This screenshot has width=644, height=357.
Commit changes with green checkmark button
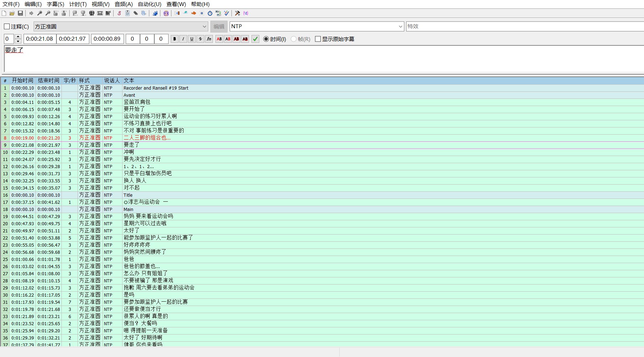(x=255, y=39)
